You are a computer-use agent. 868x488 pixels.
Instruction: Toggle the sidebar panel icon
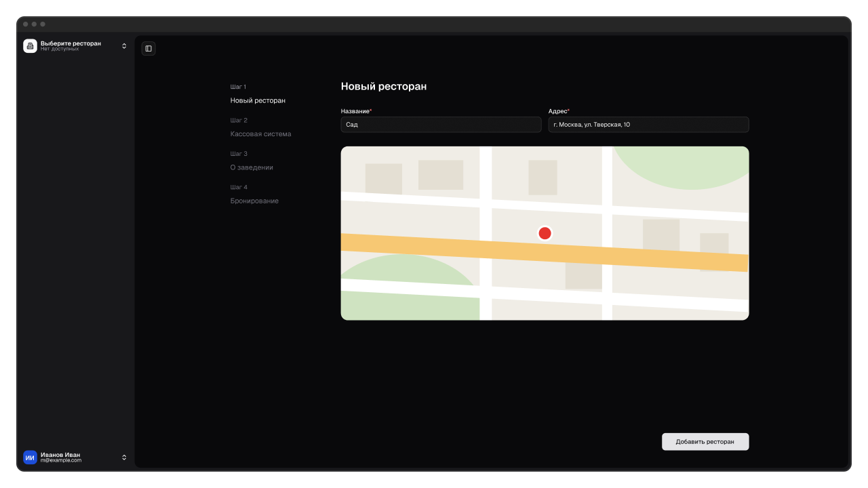pyautogui.click(x=149, y=49)
